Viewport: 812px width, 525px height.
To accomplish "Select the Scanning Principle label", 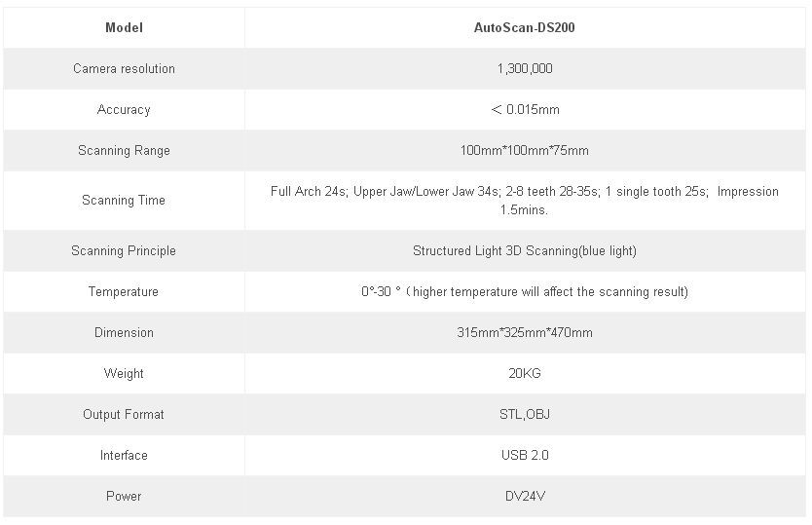I will click(x=124, y=250).
